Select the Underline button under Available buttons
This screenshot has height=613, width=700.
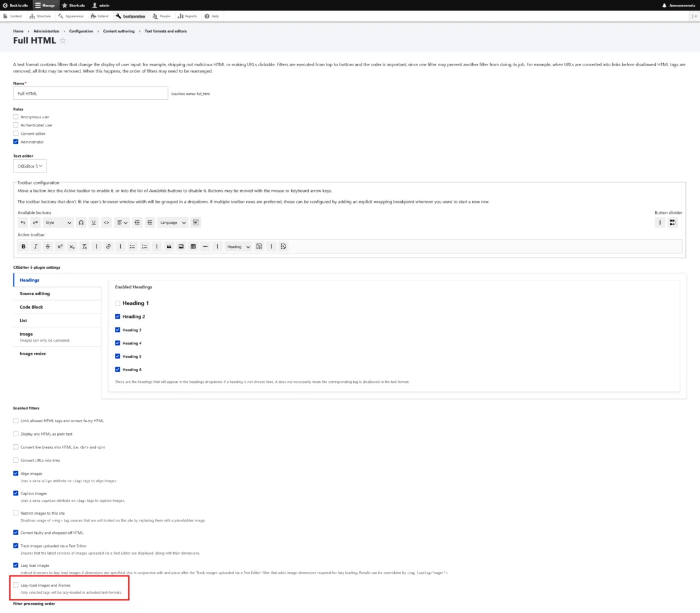[x=93, y=222]
